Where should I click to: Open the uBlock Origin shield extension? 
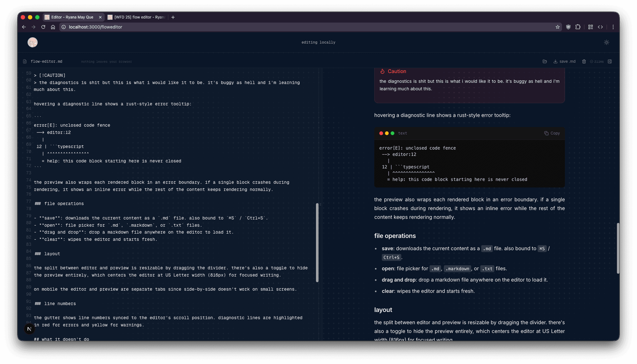(x=568, y=27)
